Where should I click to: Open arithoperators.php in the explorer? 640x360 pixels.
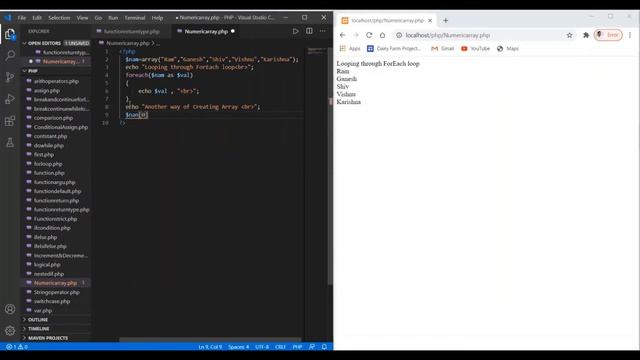[56, 81]
